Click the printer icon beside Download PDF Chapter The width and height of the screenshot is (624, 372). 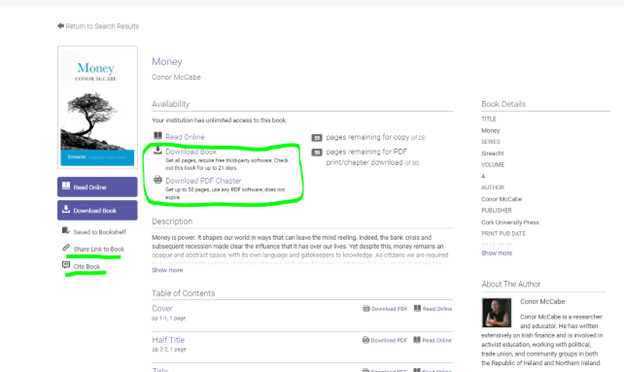click(158, 179)
